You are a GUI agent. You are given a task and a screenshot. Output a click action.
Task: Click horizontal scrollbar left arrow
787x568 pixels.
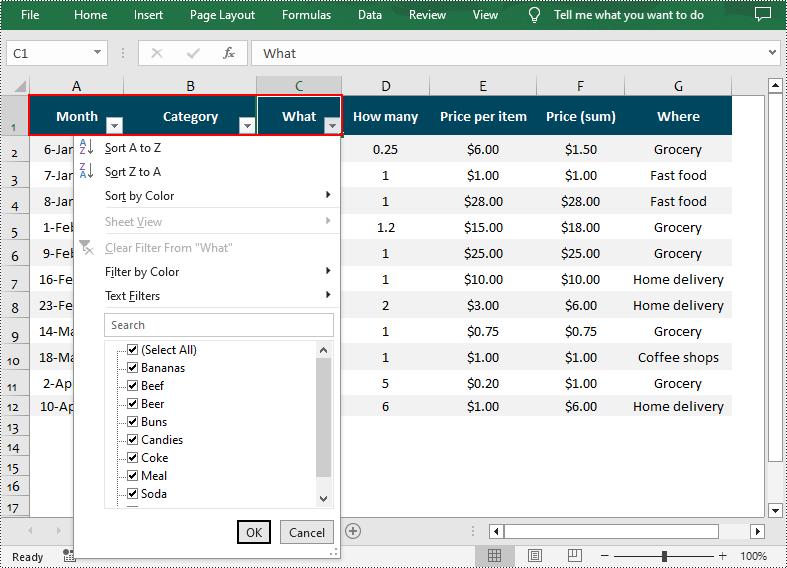496,531
